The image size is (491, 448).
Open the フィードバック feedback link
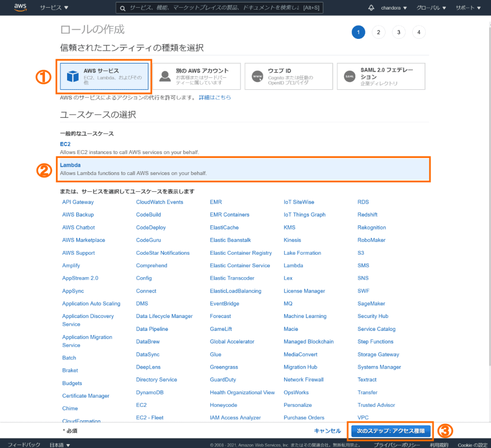tap(24, 445)
